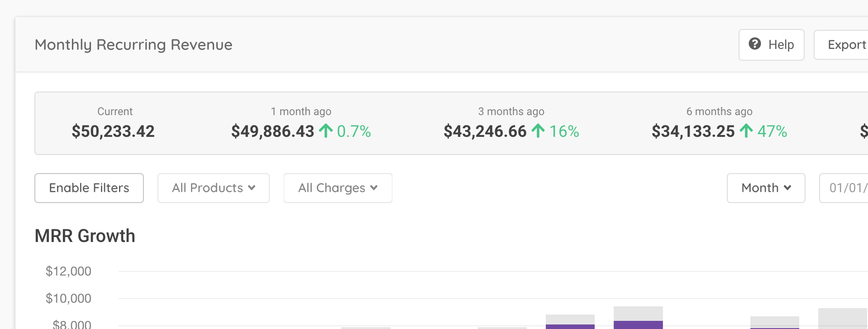Click the green up arrow beside 16%
Viewport: 868px width, 329px height.
538,131
